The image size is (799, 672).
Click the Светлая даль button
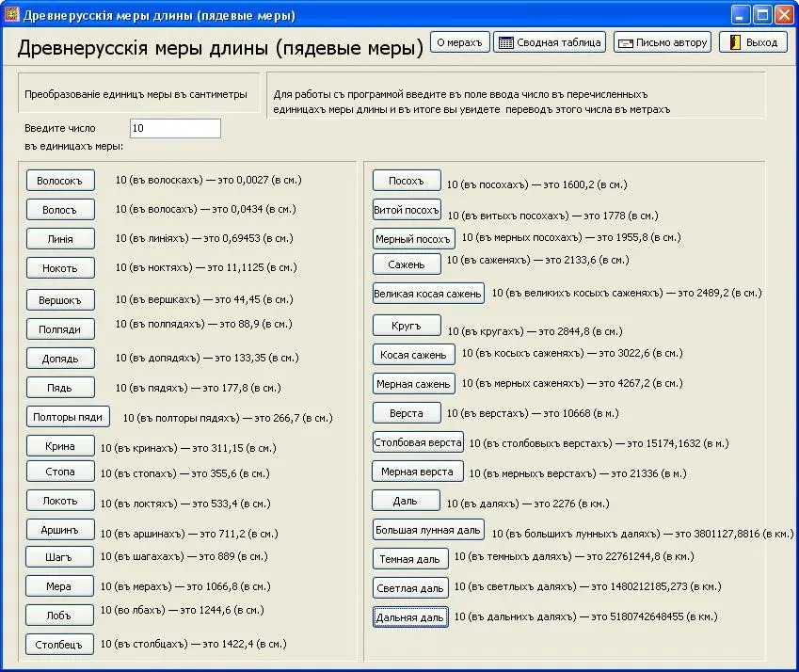pyautogui.click(x=410, y=587)
